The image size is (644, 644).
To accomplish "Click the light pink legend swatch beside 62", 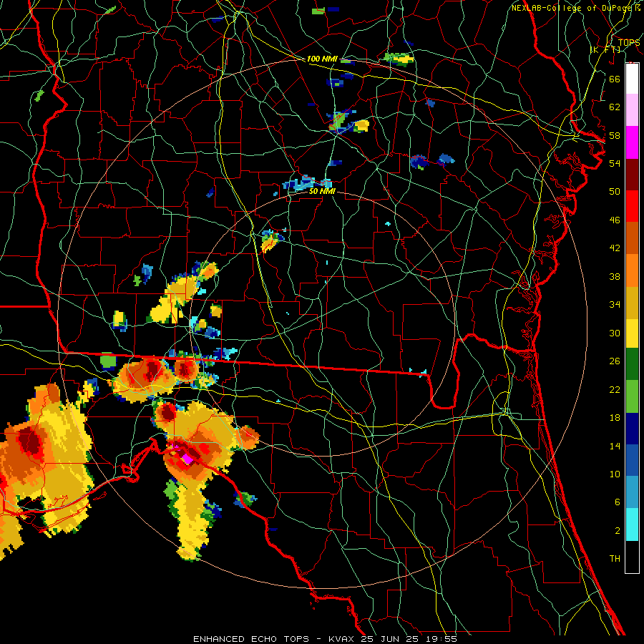I will pos(632,110).
